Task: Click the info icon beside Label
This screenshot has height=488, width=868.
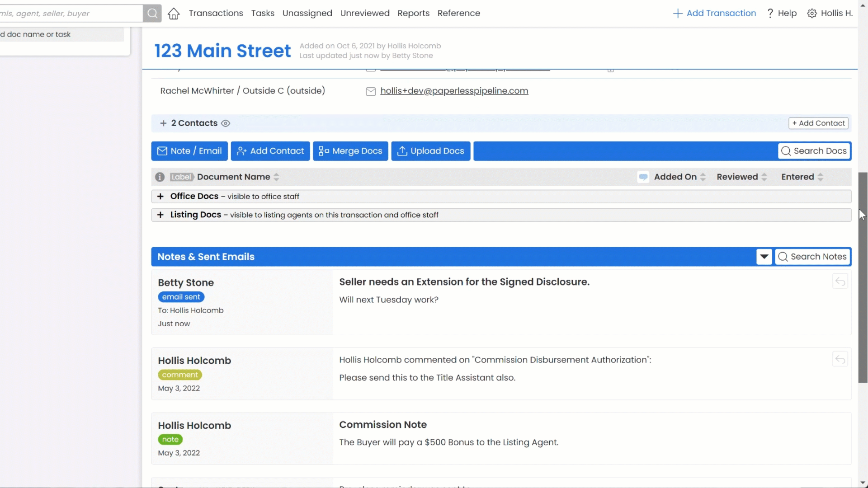Action: point(160,177)
